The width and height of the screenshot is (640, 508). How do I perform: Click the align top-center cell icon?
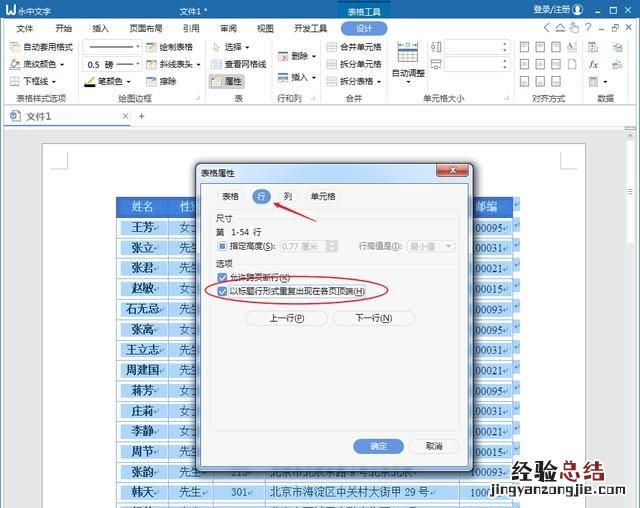(540, 47)
